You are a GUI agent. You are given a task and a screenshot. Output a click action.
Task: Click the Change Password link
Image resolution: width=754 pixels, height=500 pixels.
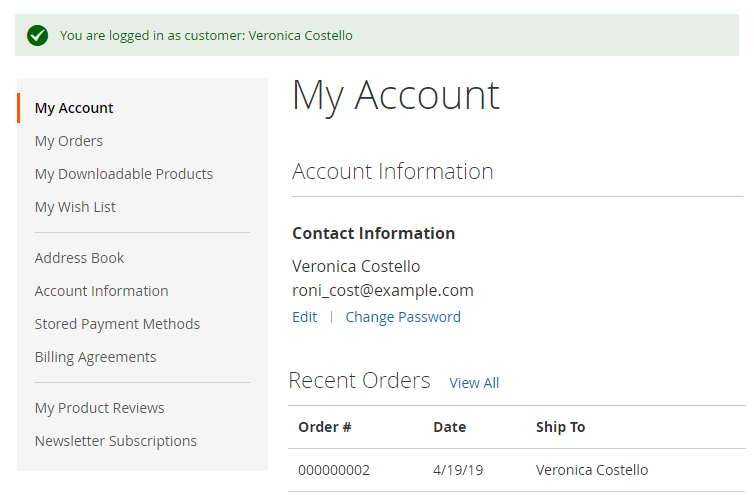click(x=403, y=317)
